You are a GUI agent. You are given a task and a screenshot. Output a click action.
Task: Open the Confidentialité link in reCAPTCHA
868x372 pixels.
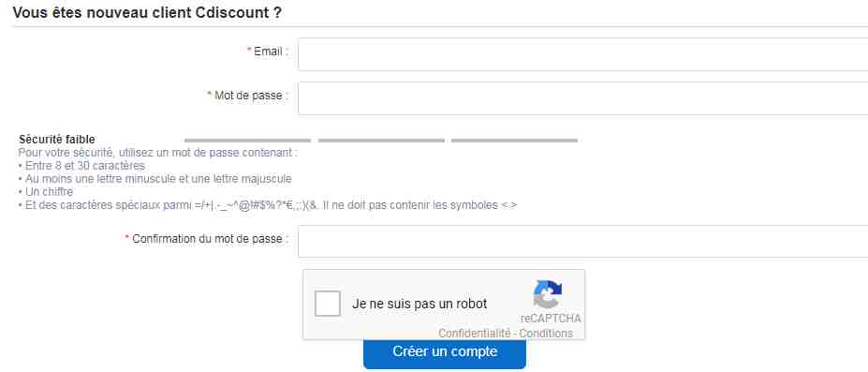click(x=475, y=334)
